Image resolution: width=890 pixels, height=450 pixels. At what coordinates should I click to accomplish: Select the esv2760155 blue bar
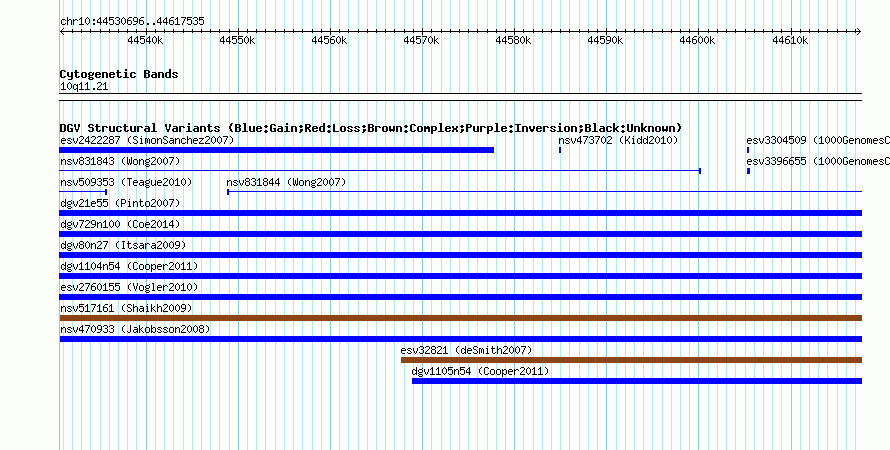(461, 297)
